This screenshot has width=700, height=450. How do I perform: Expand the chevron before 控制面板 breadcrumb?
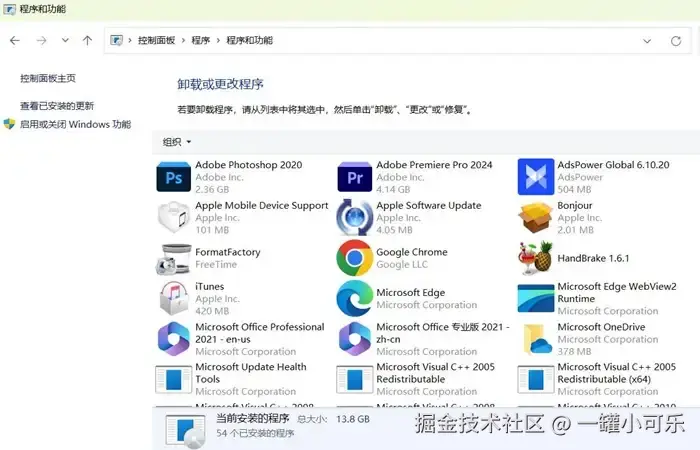(130, 41)
